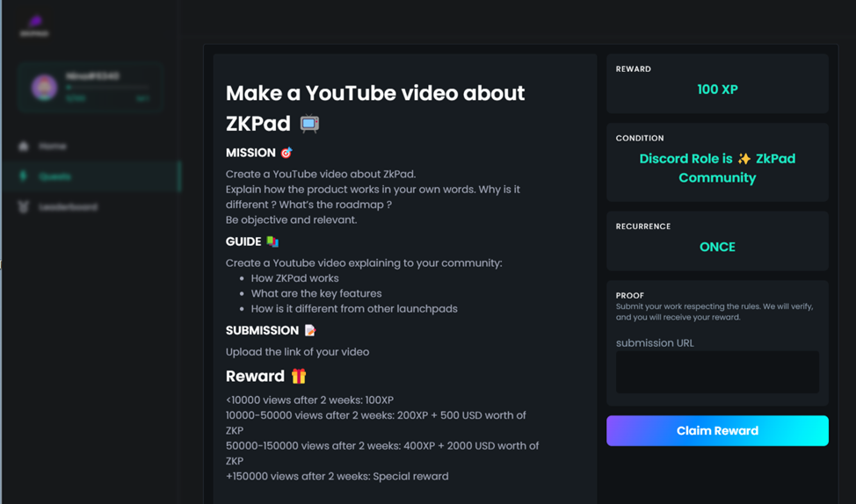
Task: Click the "MISSION" heading
Action: pyautogui.click(x=250, y=153)
